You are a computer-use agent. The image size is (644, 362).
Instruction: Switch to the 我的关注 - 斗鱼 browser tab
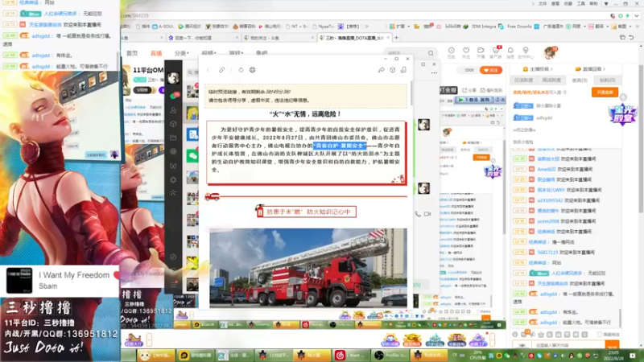tap(278, 38)
